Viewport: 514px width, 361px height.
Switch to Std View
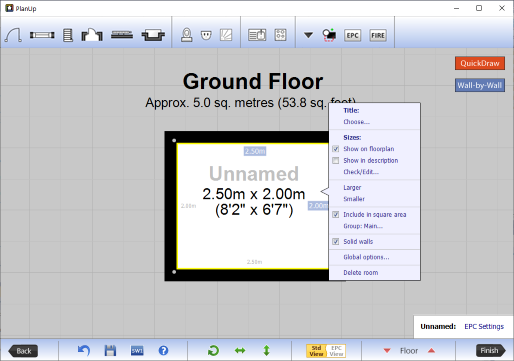[316, 351]
